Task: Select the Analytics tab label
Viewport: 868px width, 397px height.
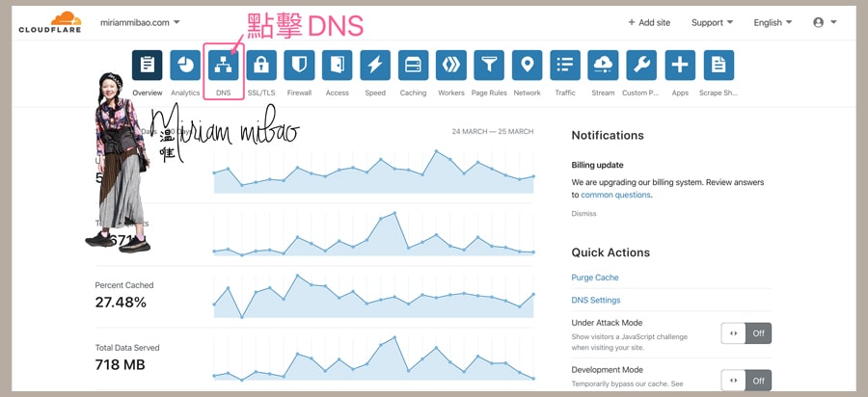Action: tap(185, 93)
